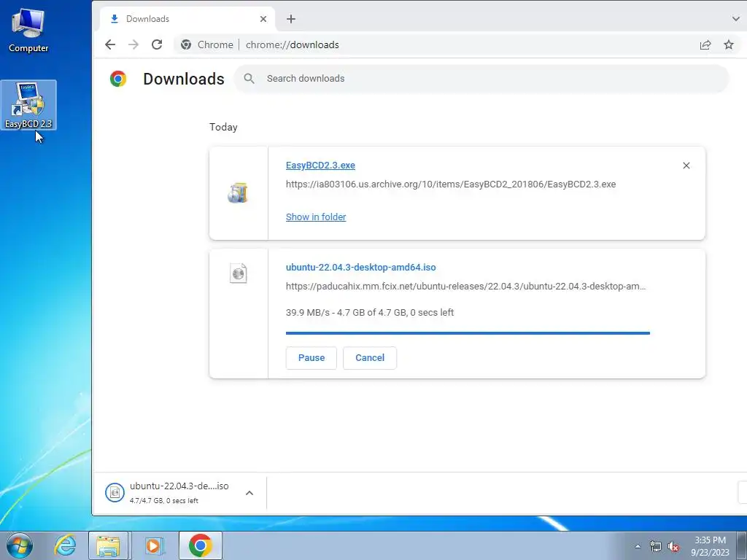Expand the tab search chevron
The width and height of the screenshot is (747, 560).
(x=735, y=19)
